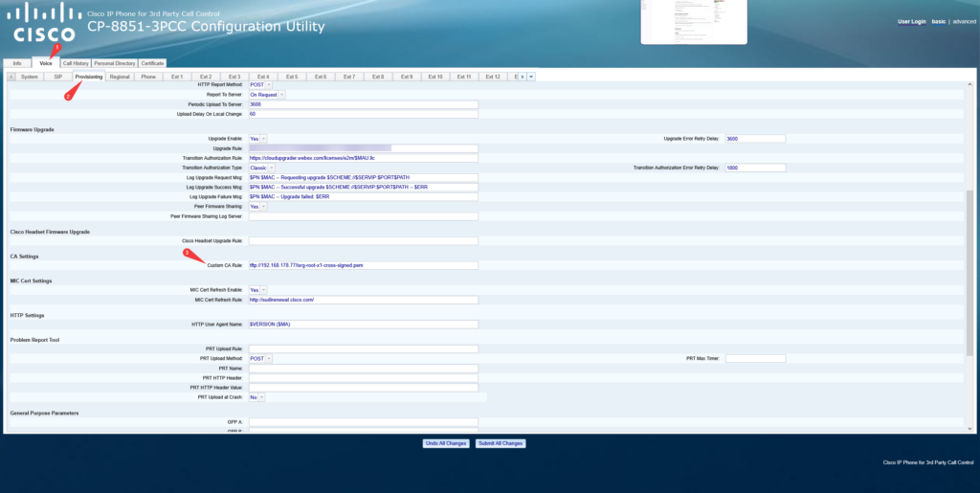Click Log Upgrade Failure Msg field
This screenshot has height=493, width=980.
coord(363,197)
